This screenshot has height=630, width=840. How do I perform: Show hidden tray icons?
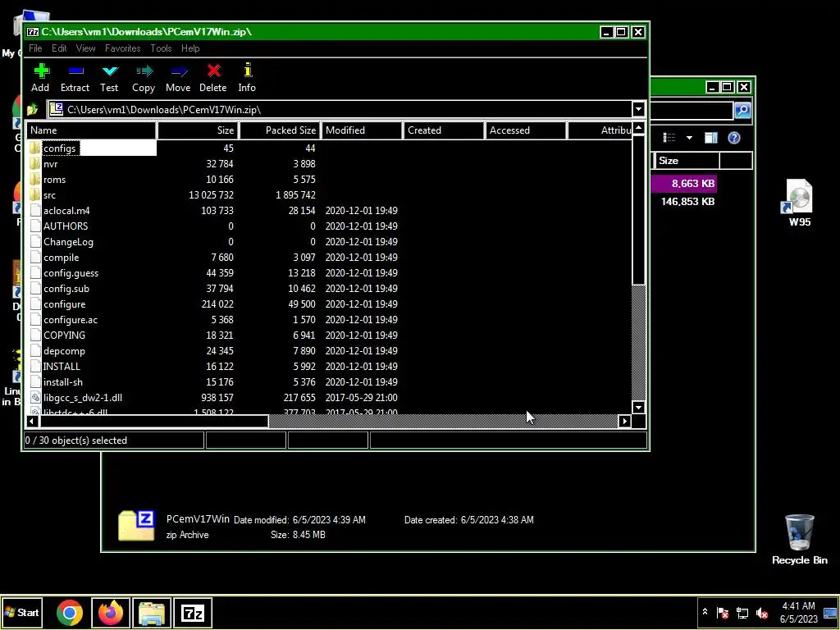[705, 612]
